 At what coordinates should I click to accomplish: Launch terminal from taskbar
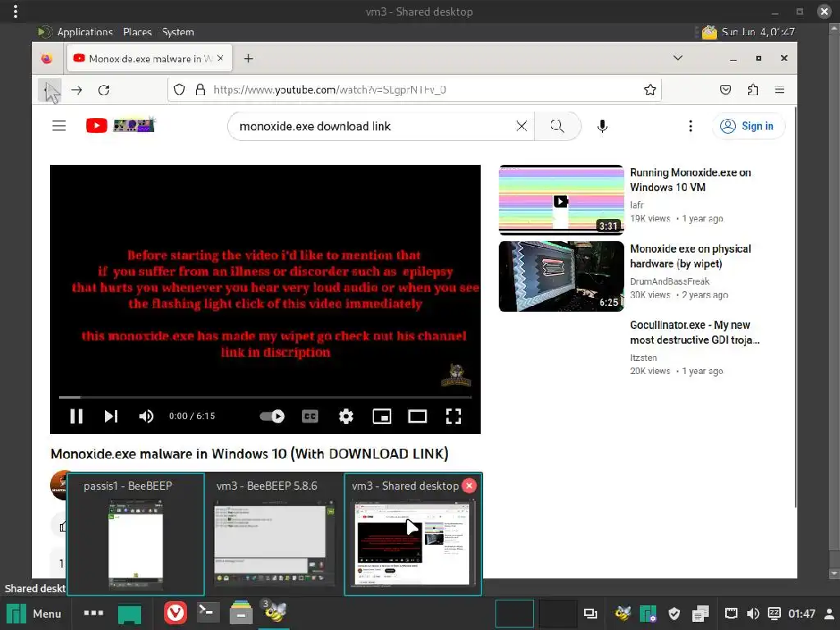pos(208,612)
